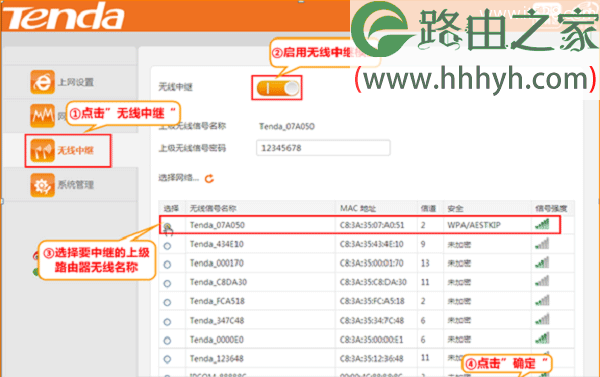Viewport: 600px width, 377px height.
Task: Click the WPA/AESTKIP security cell
Action: (x=474, y=225)
